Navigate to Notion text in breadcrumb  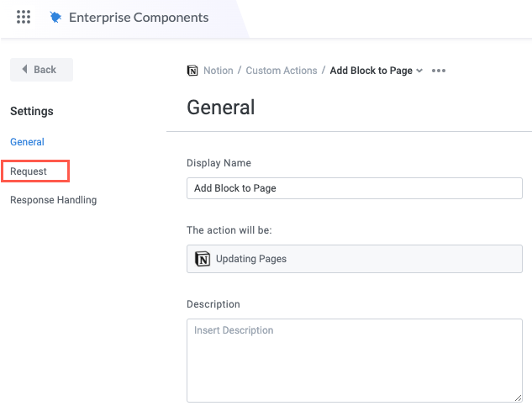tap(219, 71)
